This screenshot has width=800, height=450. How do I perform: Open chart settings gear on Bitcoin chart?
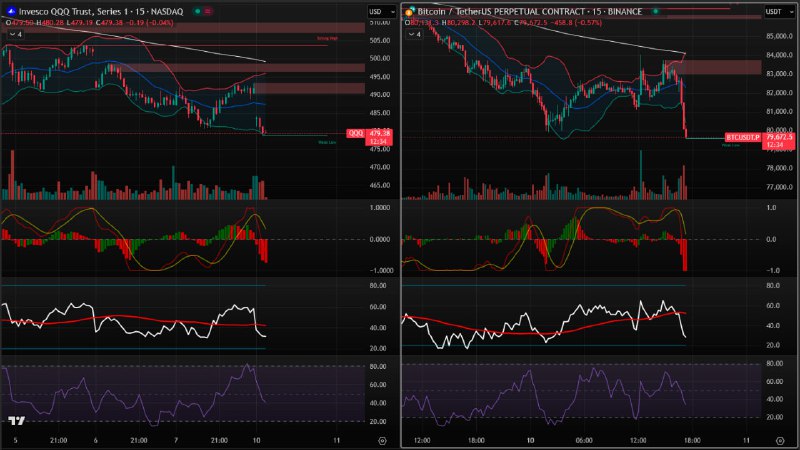[x=780, y=440]
